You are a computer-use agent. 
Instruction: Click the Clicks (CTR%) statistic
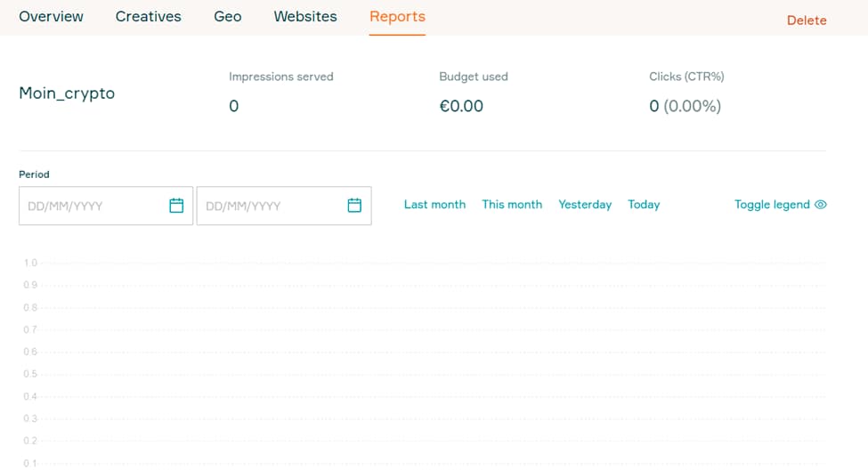tap(685, 107)
